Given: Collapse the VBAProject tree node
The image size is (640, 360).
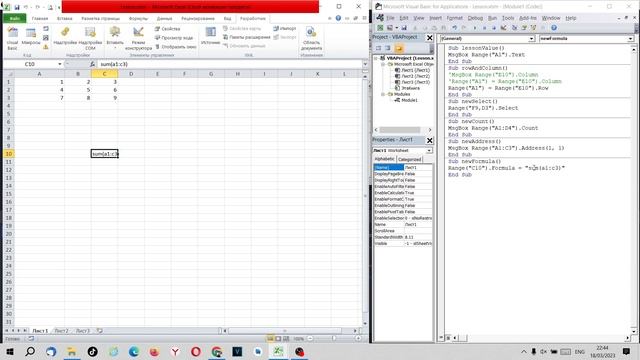Looking at the screenshot, I should point(376,58).
